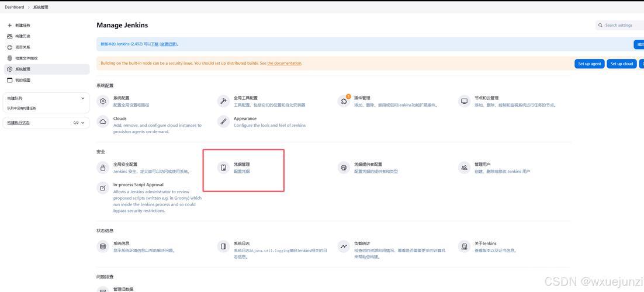Screen dimensions: 644x292
Task: Collapse the 构建队列 panel chevron
Action: [x=82, y=99]
